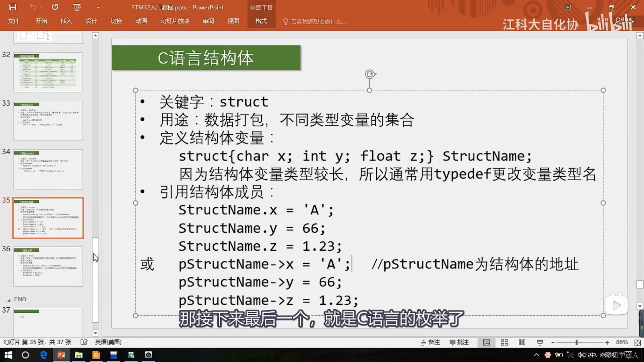
Task: Open the 动画 ribbon tab
Action: tap(141, 21)
